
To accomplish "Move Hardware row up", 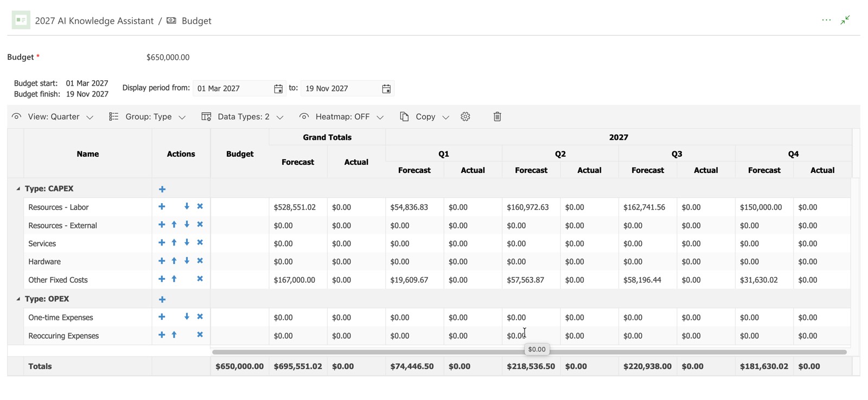I will 174,261.
